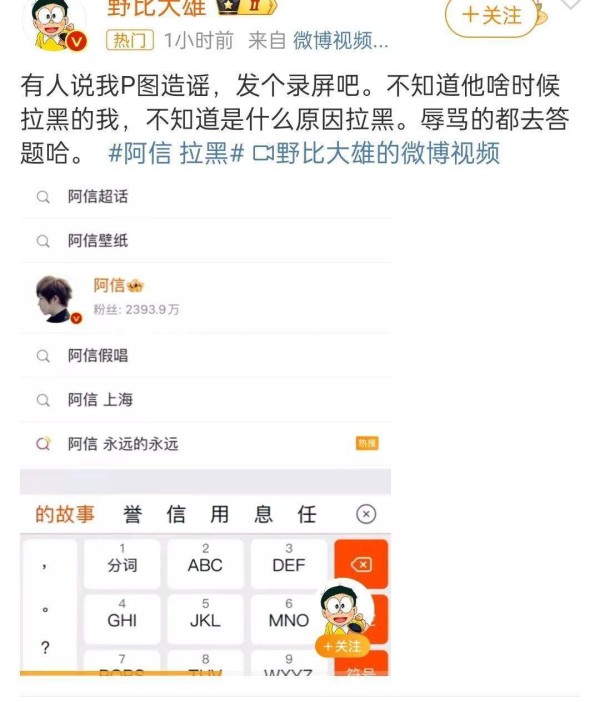Tap the ABC keyboard key
Viewport: 600px width, 702px height.
pos(205,564)
